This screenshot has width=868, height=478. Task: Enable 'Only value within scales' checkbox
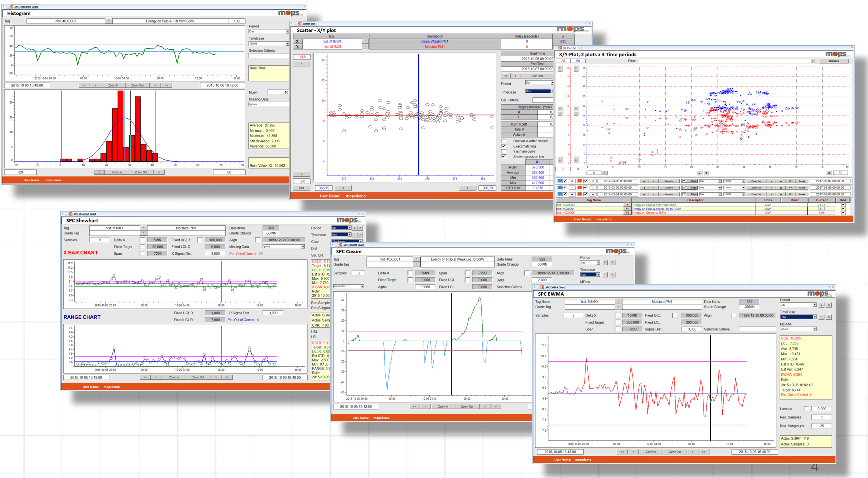pos(504,141)
